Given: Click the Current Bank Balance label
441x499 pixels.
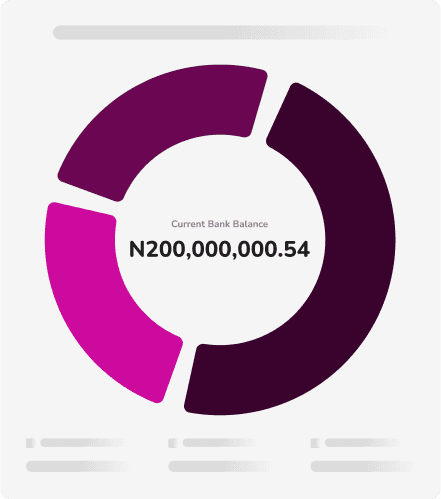Looking at the screenshot, I should [220, 224].
